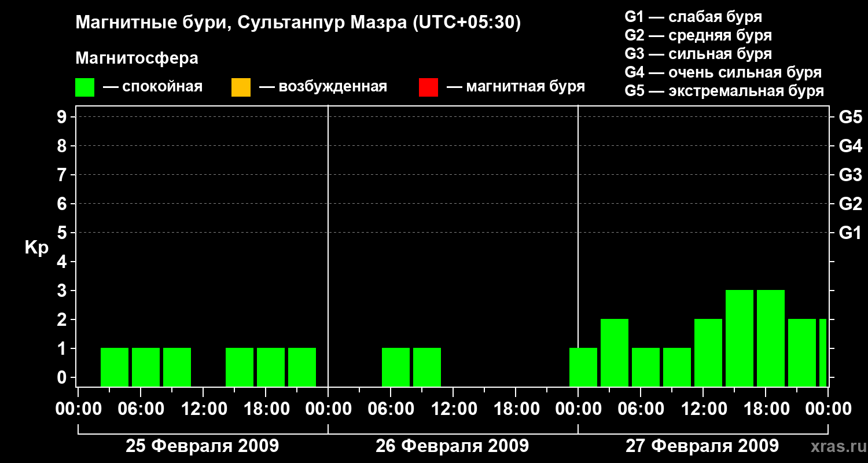Click the '06:00' time label under 27 February
The image size is (868, 463).
pyautogui.click(x=641, y=409)
